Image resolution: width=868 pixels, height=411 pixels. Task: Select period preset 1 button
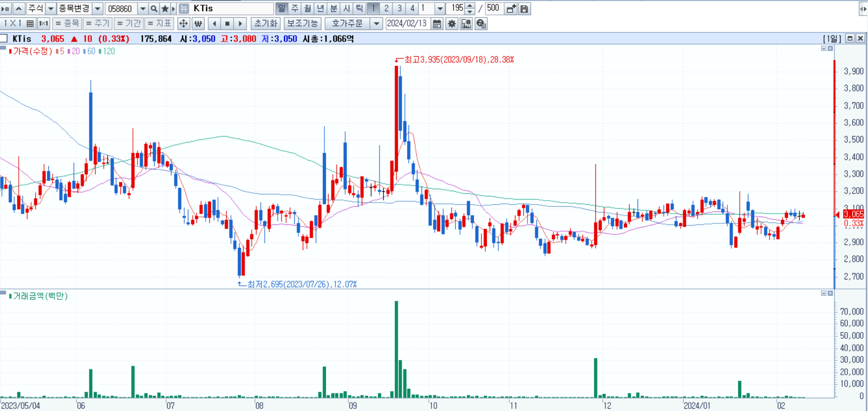coord(373,9)
